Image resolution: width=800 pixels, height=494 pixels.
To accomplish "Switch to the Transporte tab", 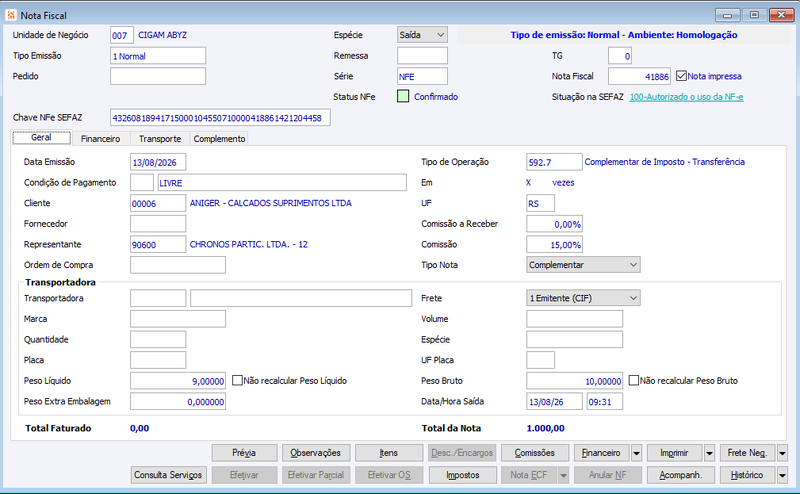I will pyautogui.click(x=160, y=139).
